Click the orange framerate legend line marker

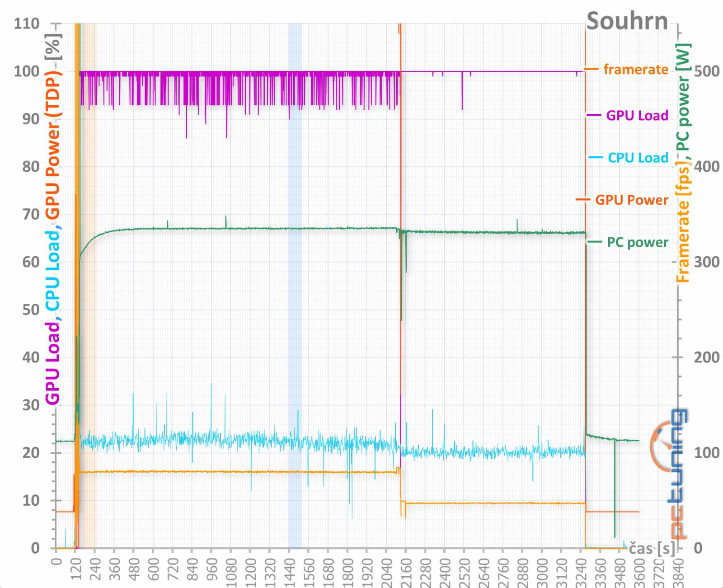[591, 69]
